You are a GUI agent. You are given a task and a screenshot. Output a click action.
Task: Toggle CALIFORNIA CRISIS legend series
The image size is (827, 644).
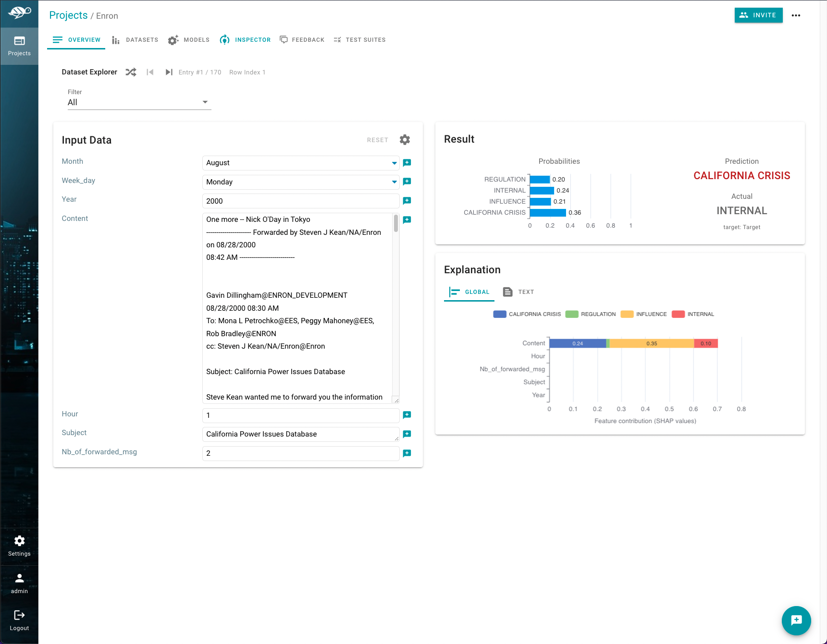[527, 314]
